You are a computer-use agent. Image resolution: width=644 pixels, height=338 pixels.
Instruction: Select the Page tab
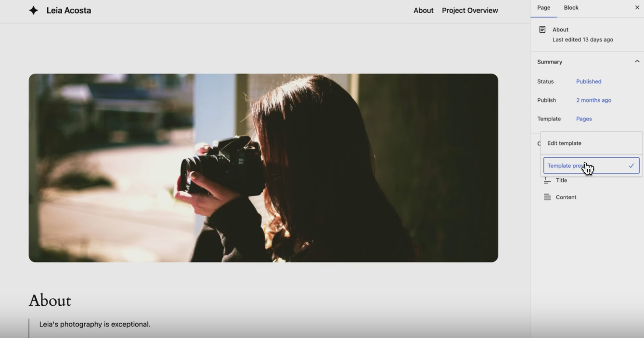pos(543,8)
